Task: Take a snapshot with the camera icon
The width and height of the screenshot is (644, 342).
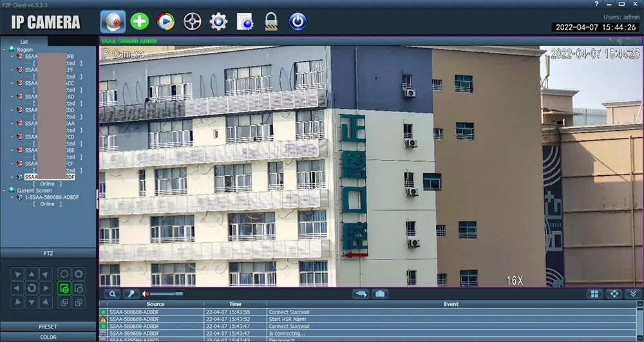Action: [x=380, y=294]
